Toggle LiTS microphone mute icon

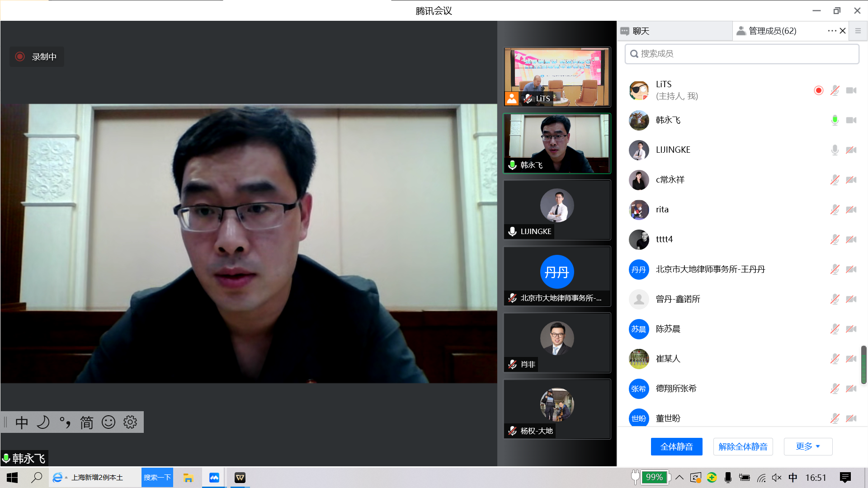click(835, 90)
